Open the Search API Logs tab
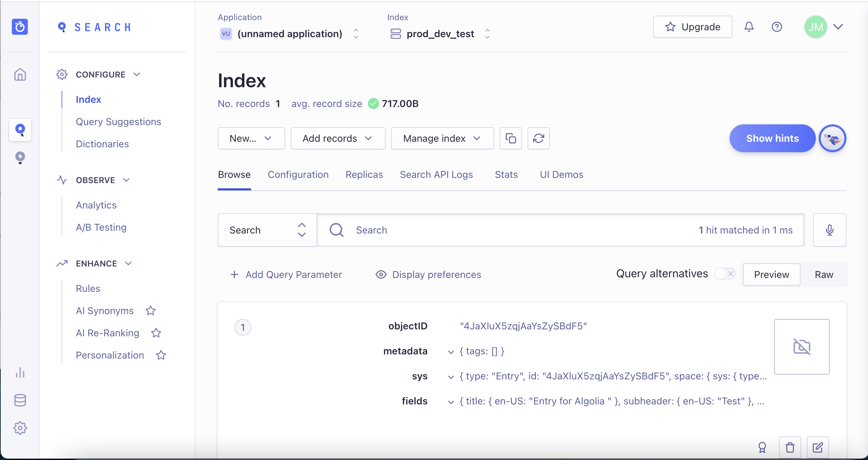 pyautogui.click(x=436, y=175)
